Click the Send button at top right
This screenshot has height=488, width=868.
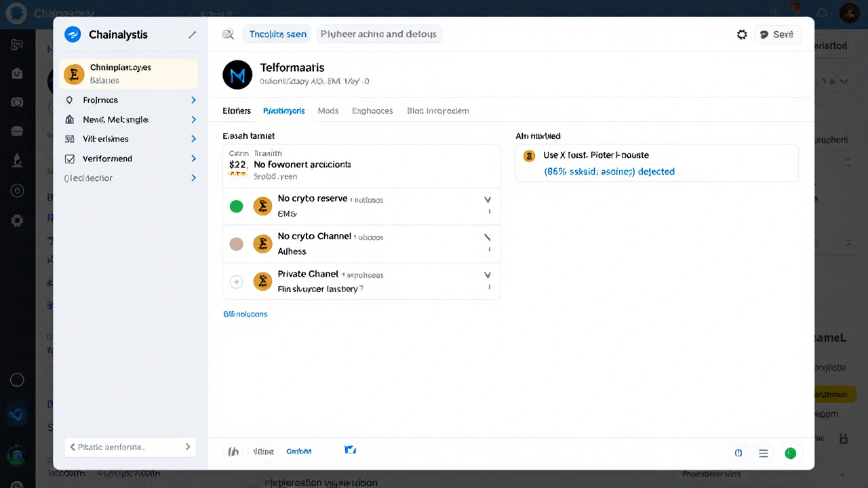(x=778, y=34)
